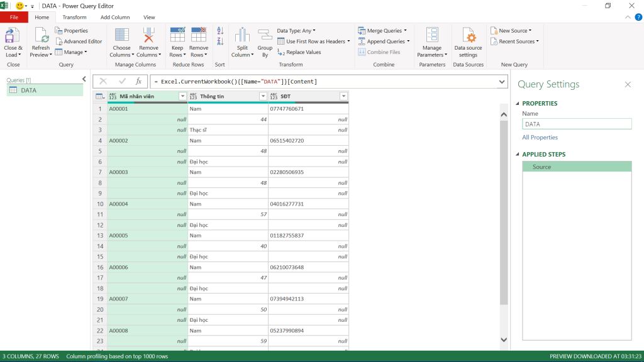Click the Close & Load icon
This screenshot has height=362, width=644.
(12, 36)
